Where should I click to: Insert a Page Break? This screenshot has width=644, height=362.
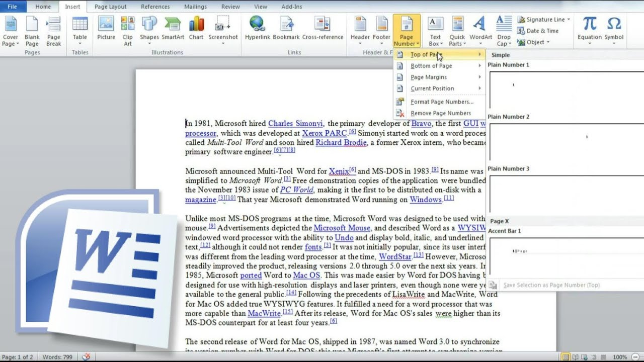pyautogui.click(x=53, y=31)
